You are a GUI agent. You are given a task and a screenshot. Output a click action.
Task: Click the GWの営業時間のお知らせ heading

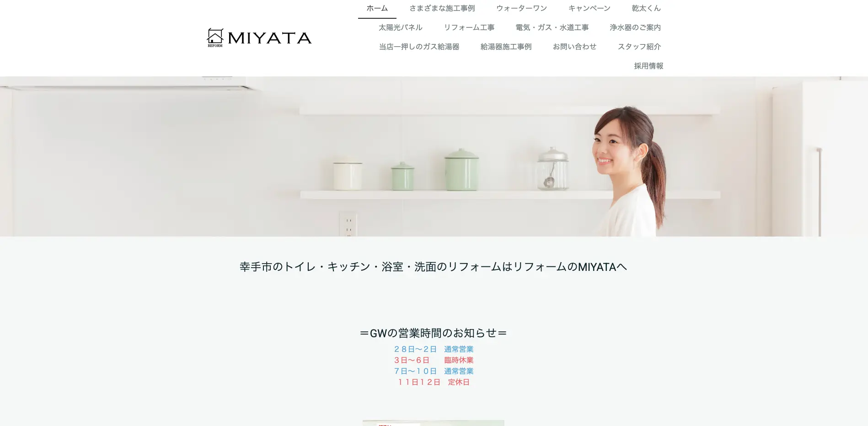(x=434, y=333)
